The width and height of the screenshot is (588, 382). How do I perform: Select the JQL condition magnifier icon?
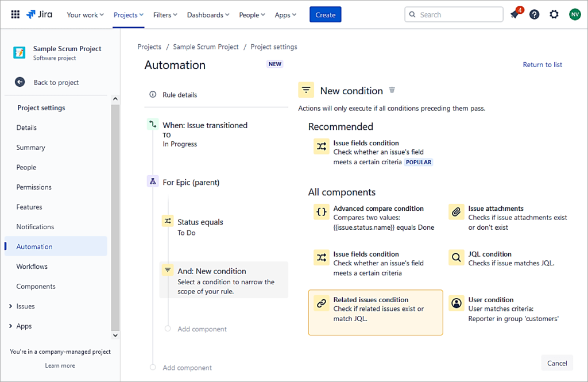pos(456,257)
